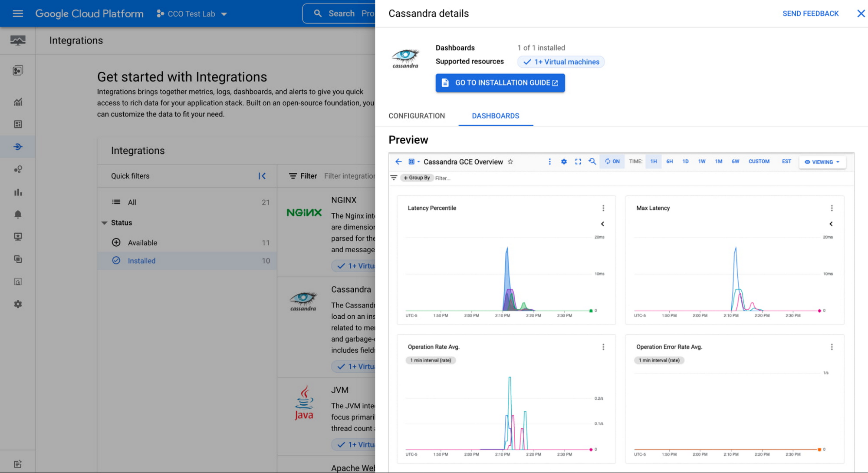This screenshot has height=473, width=868.
Task: Click the filter lines icon beside Group By
Action: click(394, 178)
